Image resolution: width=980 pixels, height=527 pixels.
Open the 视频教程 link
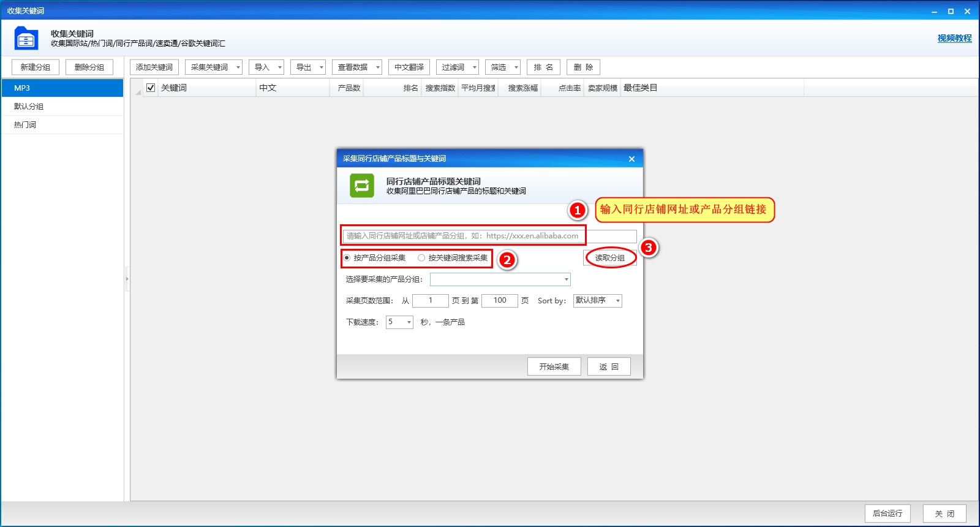click(954, 38)
